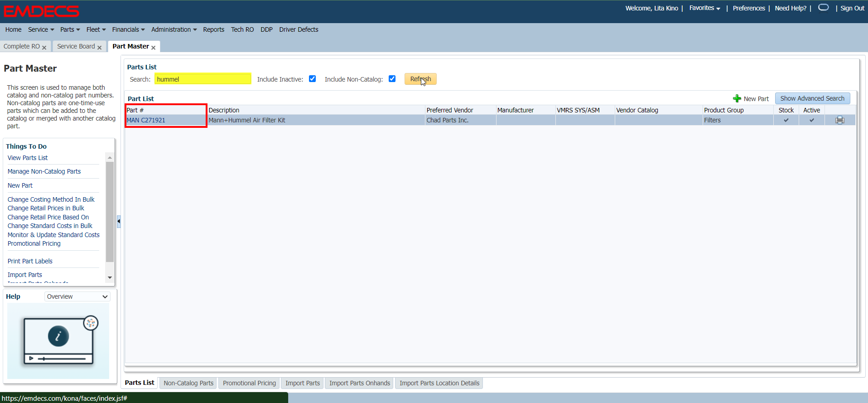This screenshot has height=403, width=868.
Task: Click Show Advanced Search button
Action: 812,98
